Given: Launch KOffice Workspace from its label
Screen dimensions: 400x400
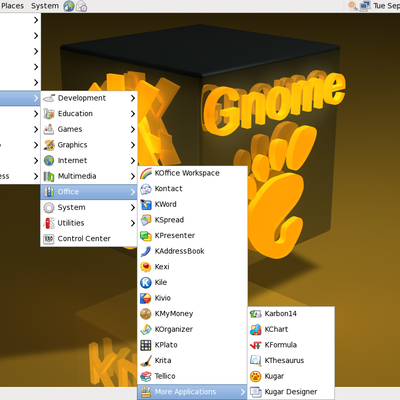Looking at the screenshot, I should pyautogui.click(x=187, y=173).
